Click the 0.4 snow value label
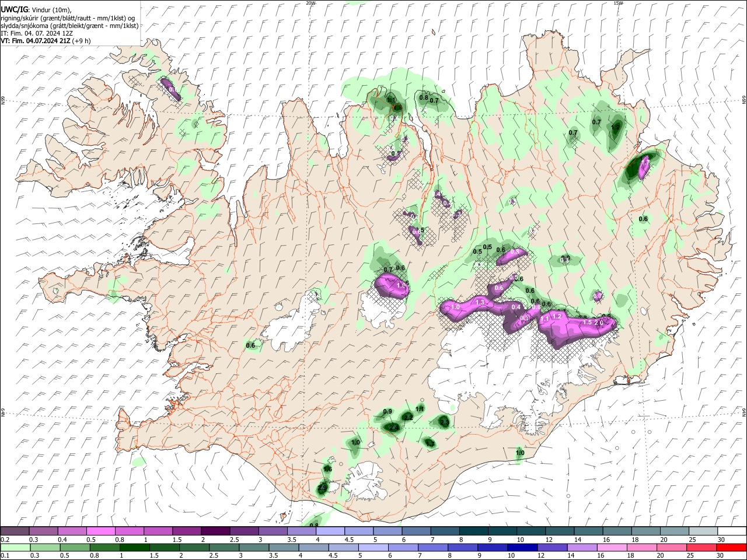Screen dimensions: 747x560 [x=516, y=307]
